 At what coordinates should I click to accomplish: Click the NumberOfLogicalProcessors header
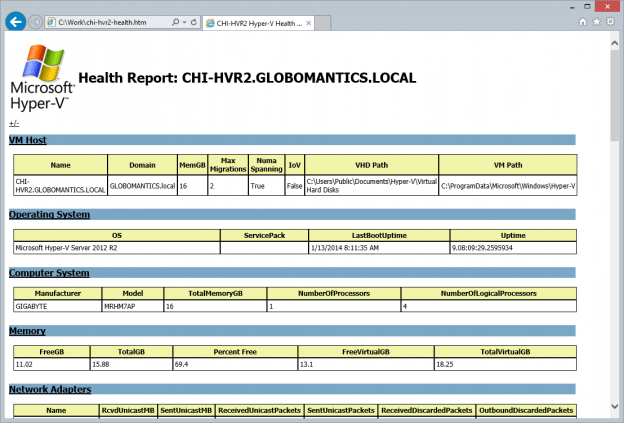[x=489, y=293]
